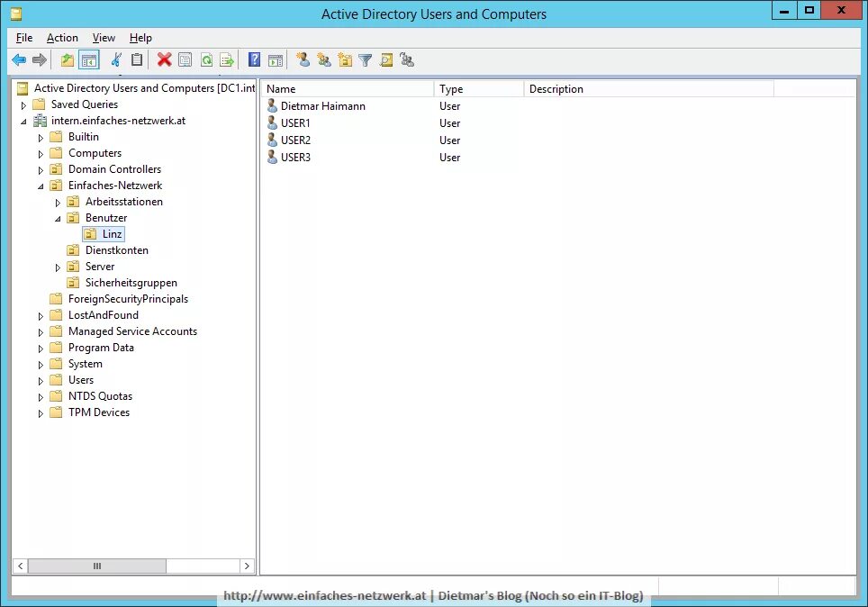The width and height of the screenshot is (868, 607).
Task: Sort by the Name column header
Action: (x=348, y=88)
